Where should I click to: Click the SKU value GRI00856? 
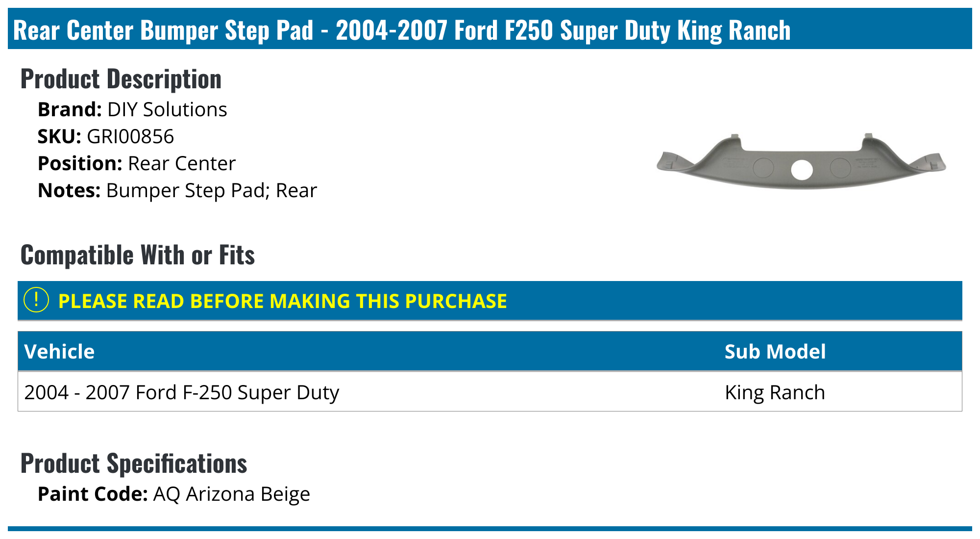pos(130,136)
